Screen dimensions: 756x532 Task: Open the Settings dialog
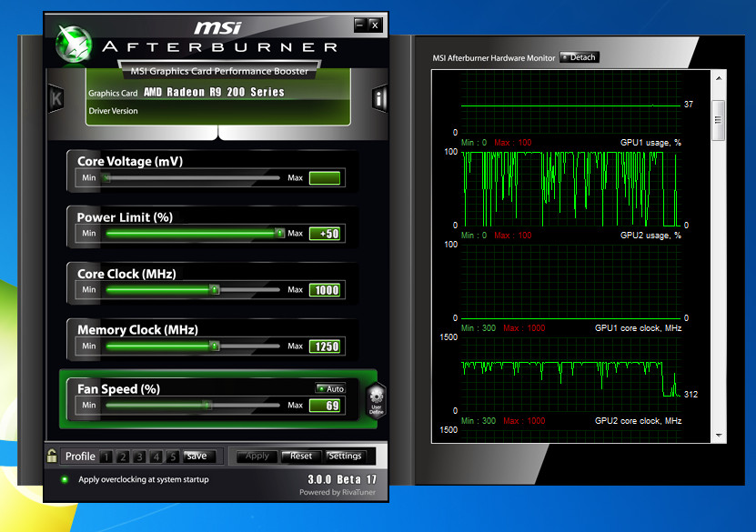point(345,456)
